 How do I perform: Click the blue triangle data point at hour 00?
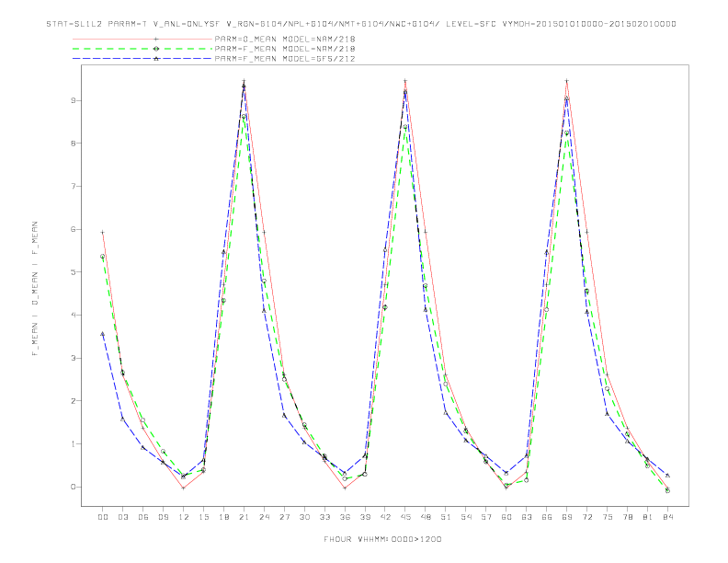103,334
